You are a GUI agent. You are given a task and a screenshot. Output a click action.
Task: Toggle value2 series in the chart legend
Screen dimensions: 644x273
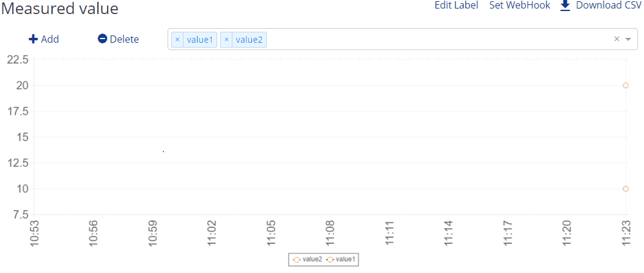(x=308, y=260)
